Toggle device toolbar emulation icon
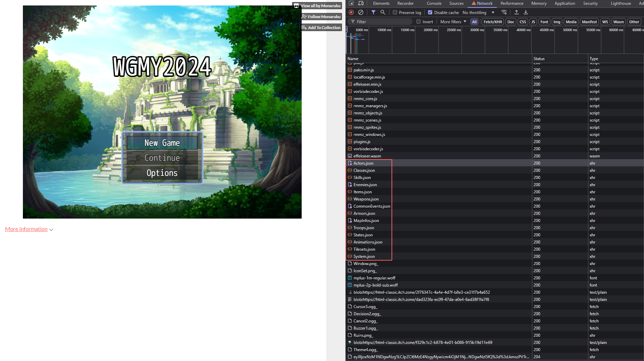Image resolution: width=644 pixels, height=361 pixels. 361,3
